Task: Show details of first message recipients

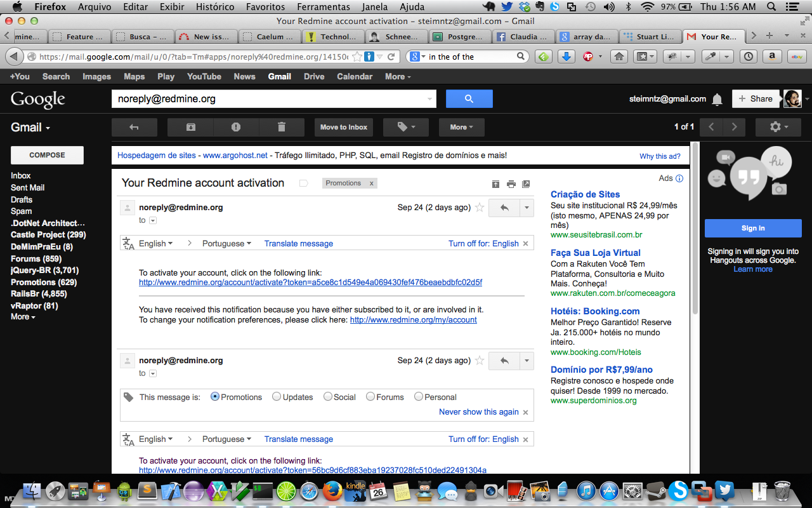Action: (x=153, y=220)
